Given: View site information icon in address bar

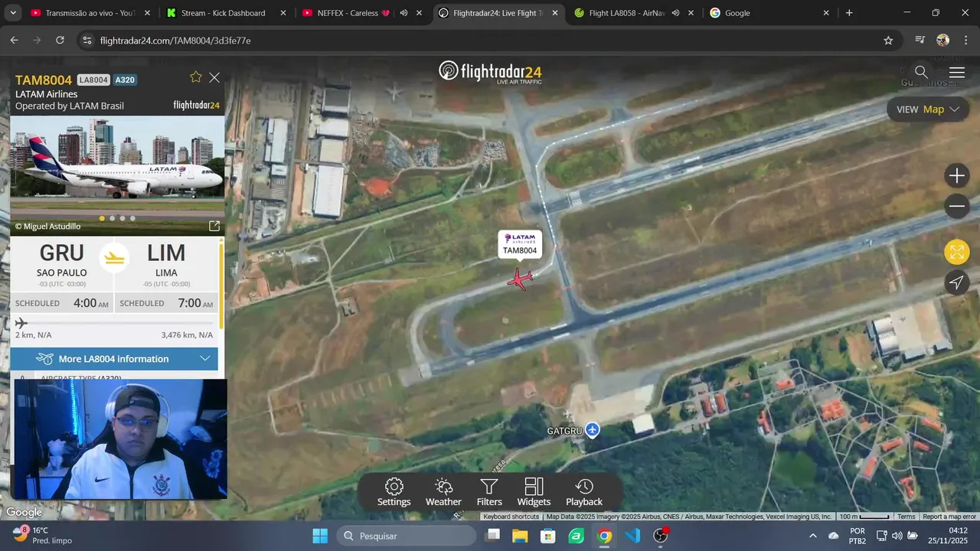Looking at the screenshot, I should 87,41.
